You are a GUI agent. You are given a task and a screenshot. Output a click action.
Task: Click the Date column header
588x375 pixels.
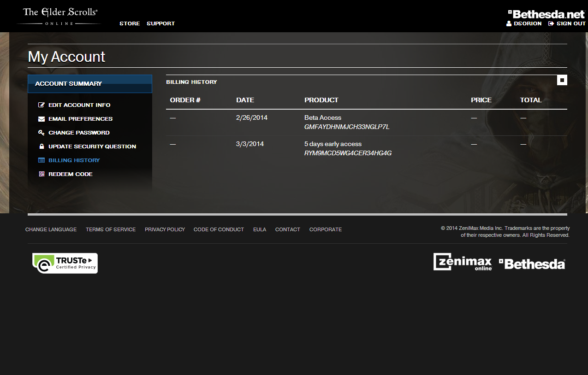coord(245,100)
